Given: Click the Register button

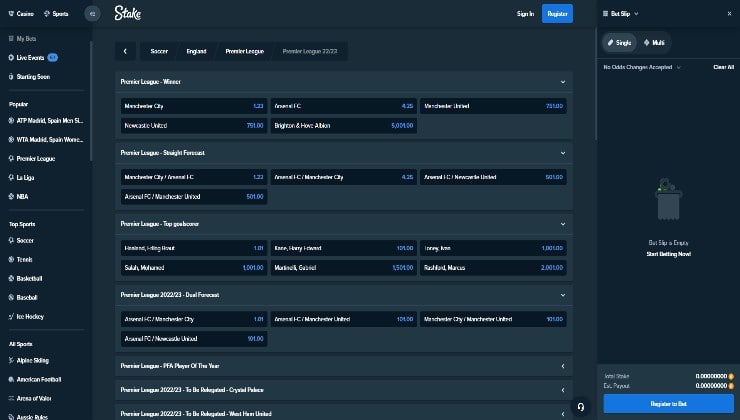Looking at the screenshot, I should [x=557, y=14].
